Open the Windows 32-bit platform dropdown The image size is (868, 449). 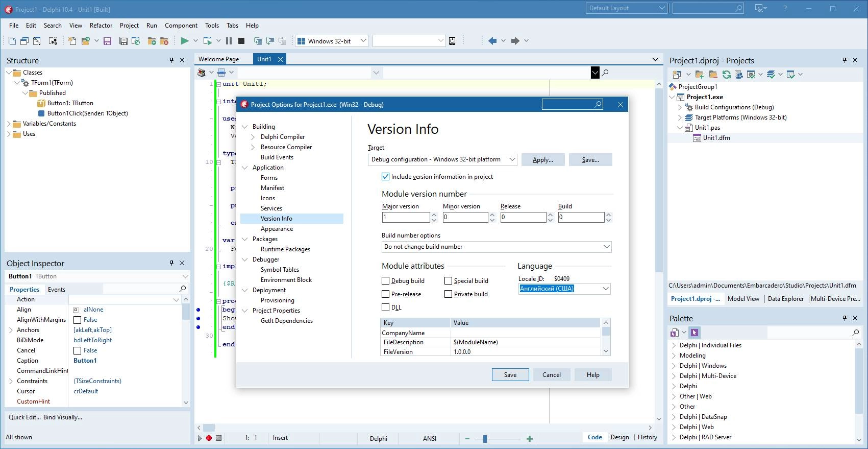click(x=363, y=41)
